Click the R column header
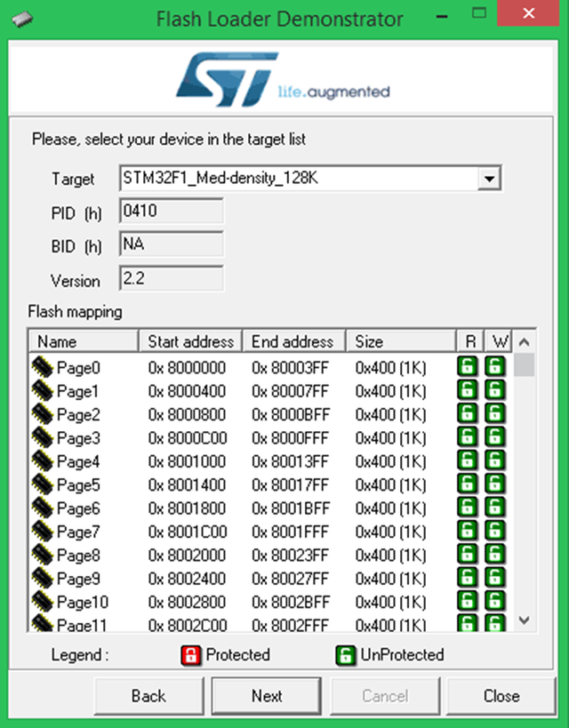Image resolution: width=569 pixels, height=728 pixels. (x=470, y=341)
